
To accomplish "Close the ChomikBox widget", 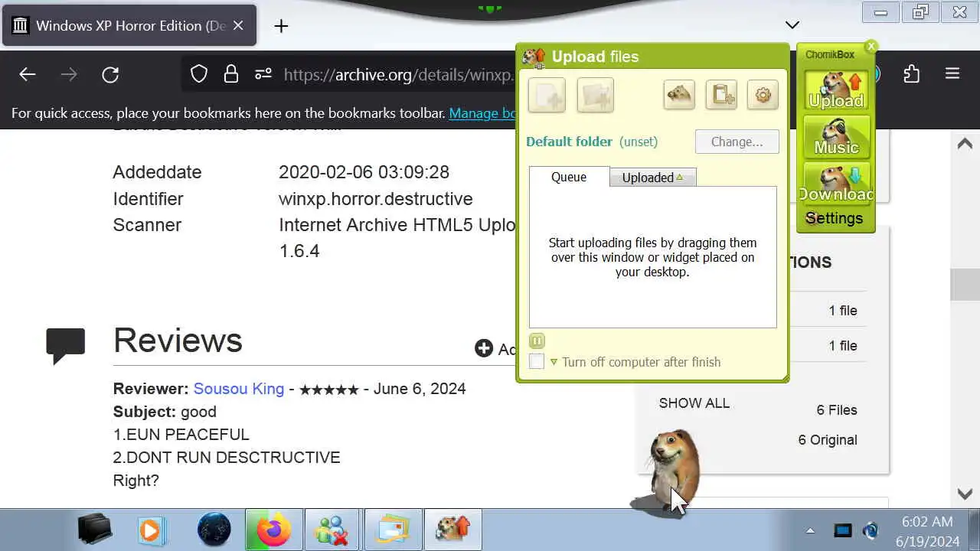I will click(x=871, y=47).
